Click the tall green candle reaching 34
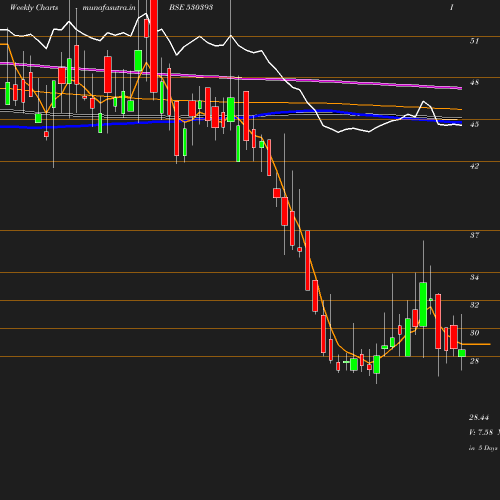 click(x=423, y=304)
